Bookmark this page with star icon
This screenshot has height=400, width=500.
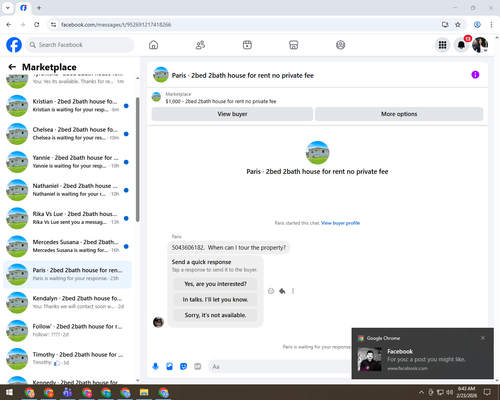tap(458, 25)
